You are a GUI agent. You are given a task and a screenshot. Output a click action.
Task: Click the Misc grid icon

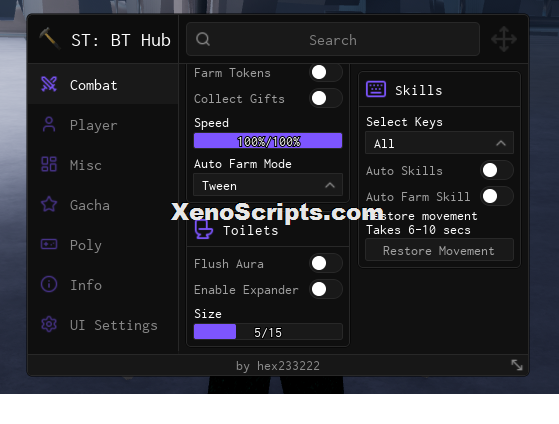[49, 164]
